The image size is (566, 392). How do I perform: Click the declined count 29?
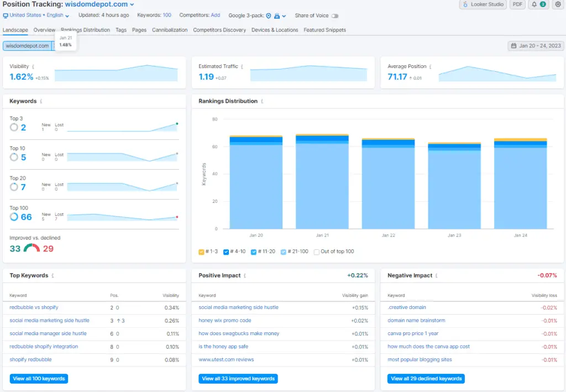pyautogui.click(x=48, y=249)
